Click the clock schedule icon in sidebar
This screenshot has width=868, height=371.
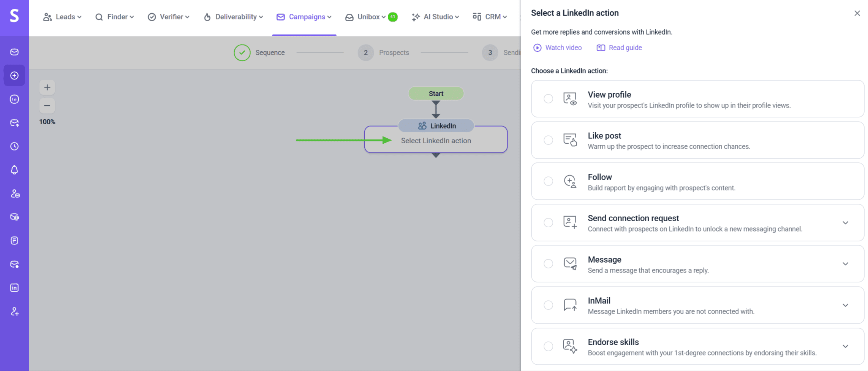14,146
